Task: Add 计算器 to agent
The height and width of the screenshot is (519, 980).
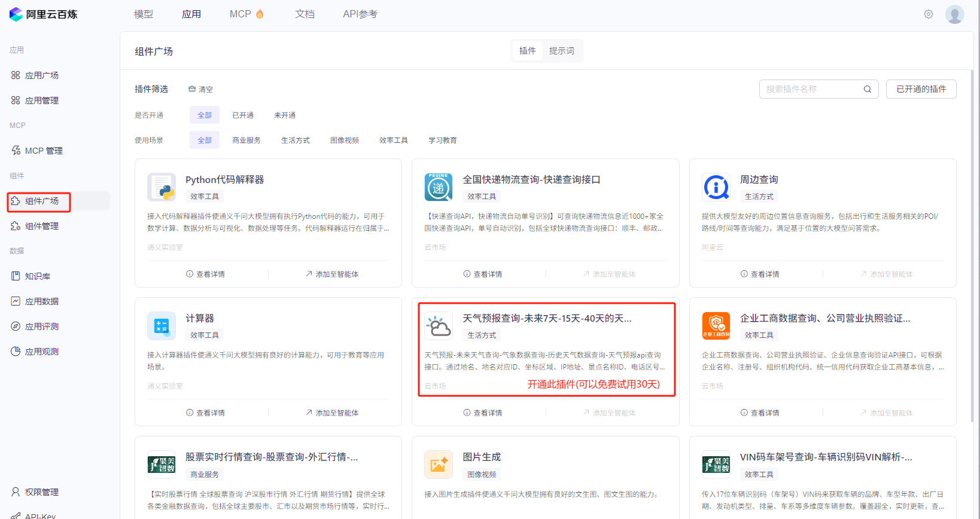Action: 332,413
